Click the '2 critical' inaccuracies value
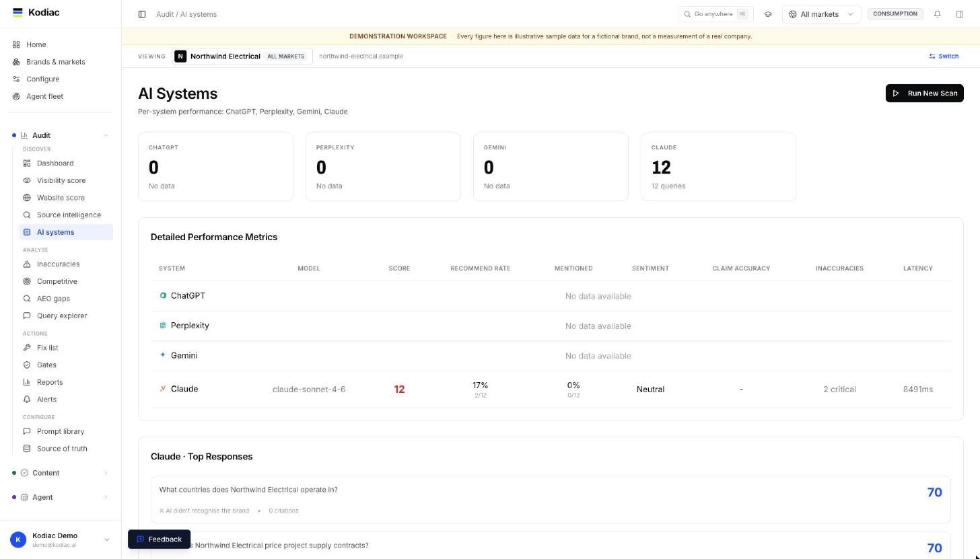Screen dimensions: 980x559 tap(839, 389)
